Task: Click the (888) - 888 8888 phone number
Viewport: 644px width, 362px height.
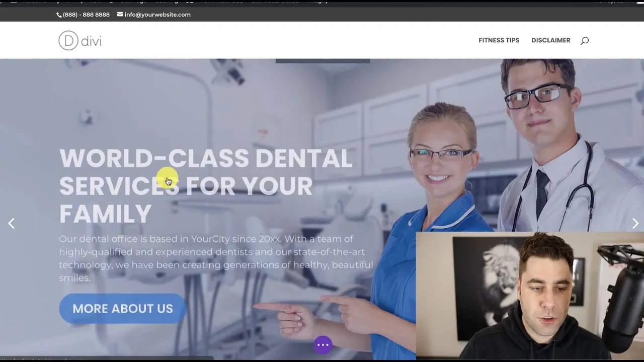Action: coord(83,15)
